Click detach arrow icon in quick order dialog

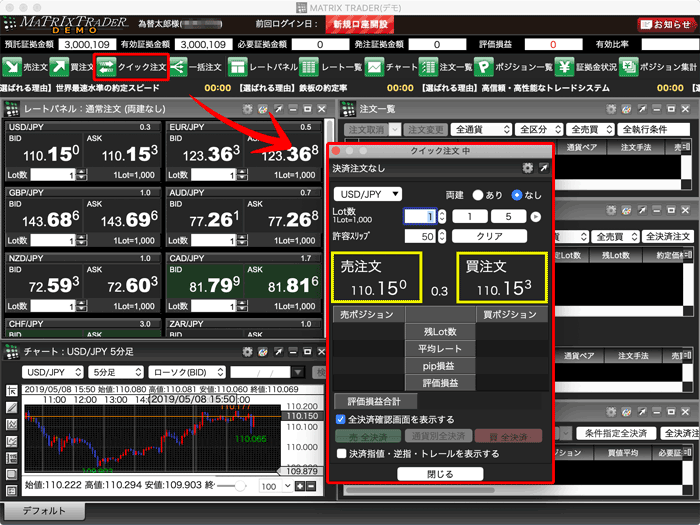pos(543,168)
